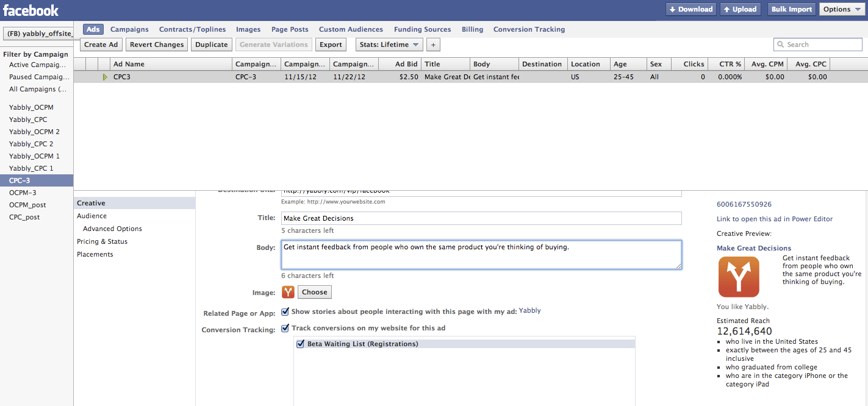Open the Conversion Tracking tab

[x=529, y=29]
